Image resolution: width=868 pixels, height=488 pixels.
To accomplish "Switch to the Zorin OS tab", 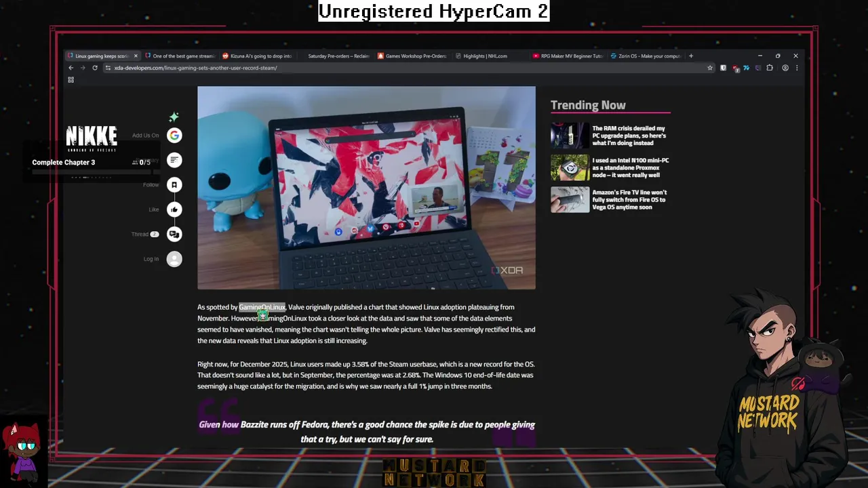I will click(646, 56).
